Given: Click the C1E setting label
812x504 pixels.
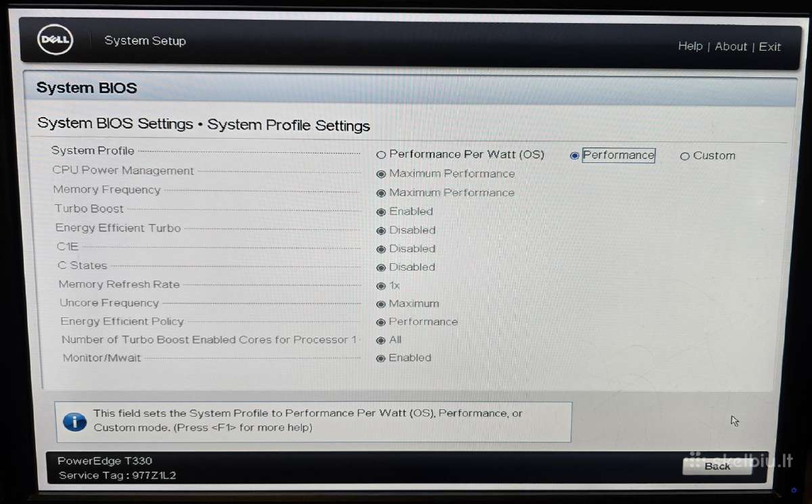Looking at the screenshot, I should [68, 247].
